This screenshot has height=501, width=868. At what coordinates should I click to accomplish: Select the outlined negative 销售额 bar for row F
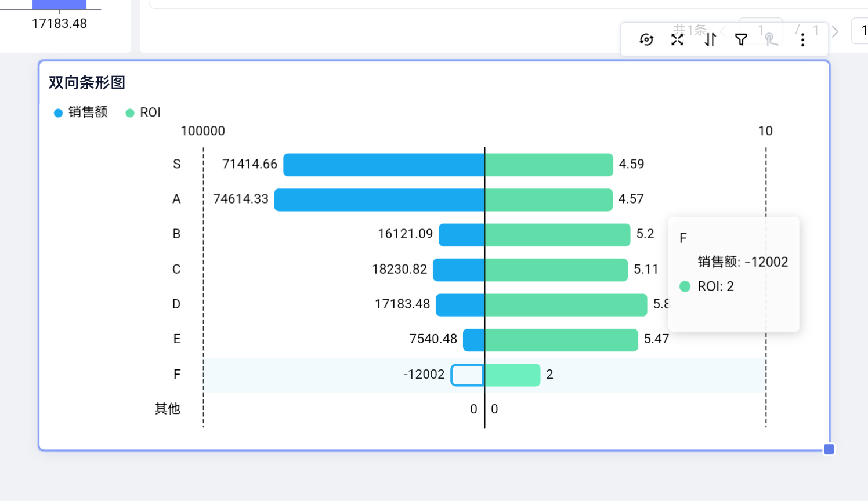coord(468,375)
